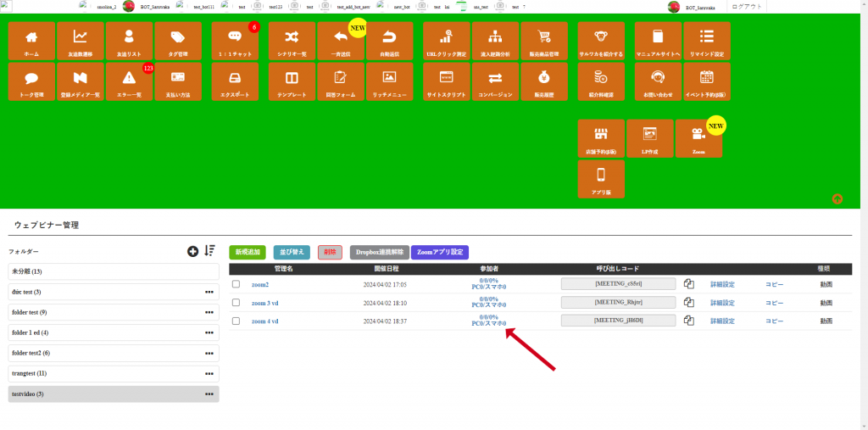Open the 回答フォーム tile
Viewport: 868px width, 430px height.
click(x=341, y=81)
